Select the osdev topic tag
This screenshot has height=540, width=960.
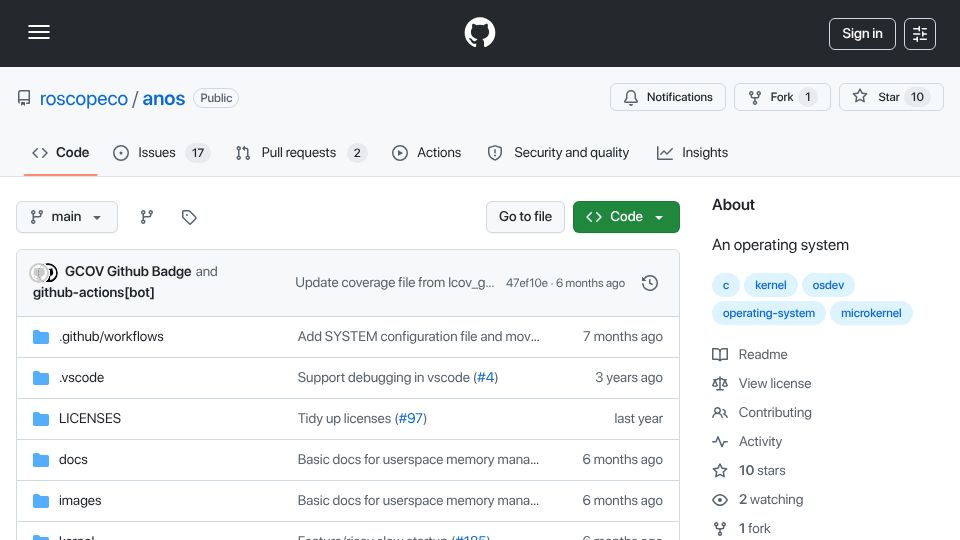828,285
